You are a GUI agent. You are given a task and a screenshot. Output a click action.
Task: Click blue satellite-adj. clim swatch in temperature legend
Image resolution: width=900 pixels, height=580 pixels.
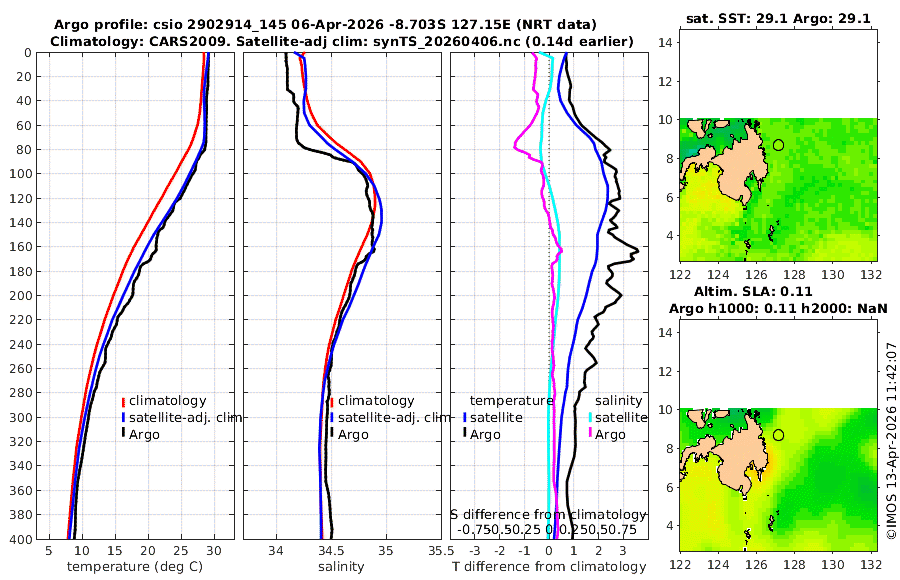click(x=123, y=417)
